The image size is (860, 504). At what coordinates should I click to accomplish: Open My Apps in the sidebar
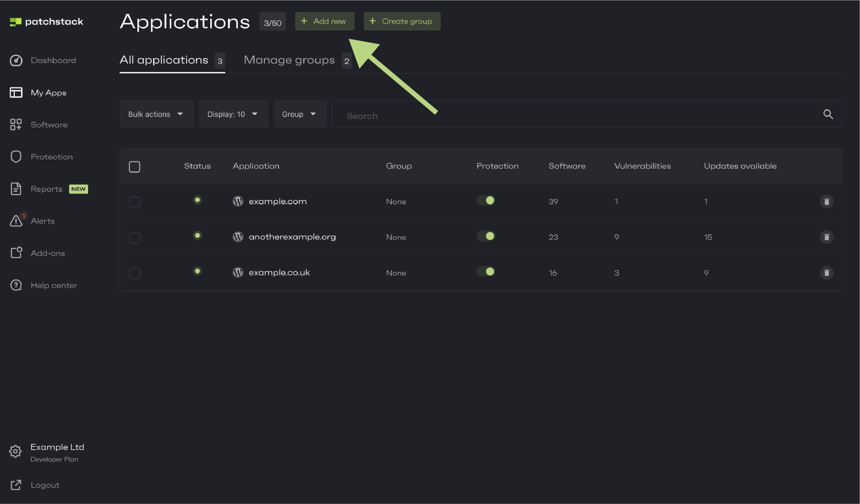point(48,93)
